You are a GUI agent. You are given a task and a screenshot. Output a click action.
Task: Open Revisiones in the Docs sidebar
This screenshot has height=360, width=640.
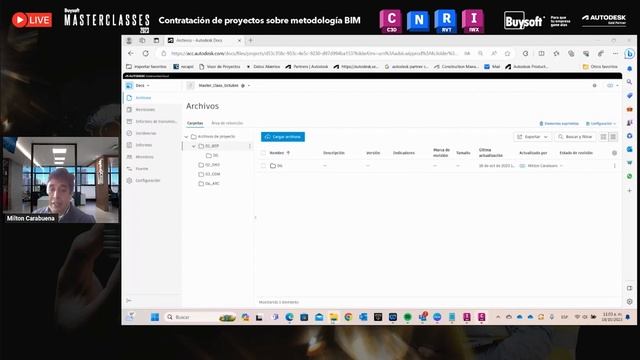pos(145,110)
